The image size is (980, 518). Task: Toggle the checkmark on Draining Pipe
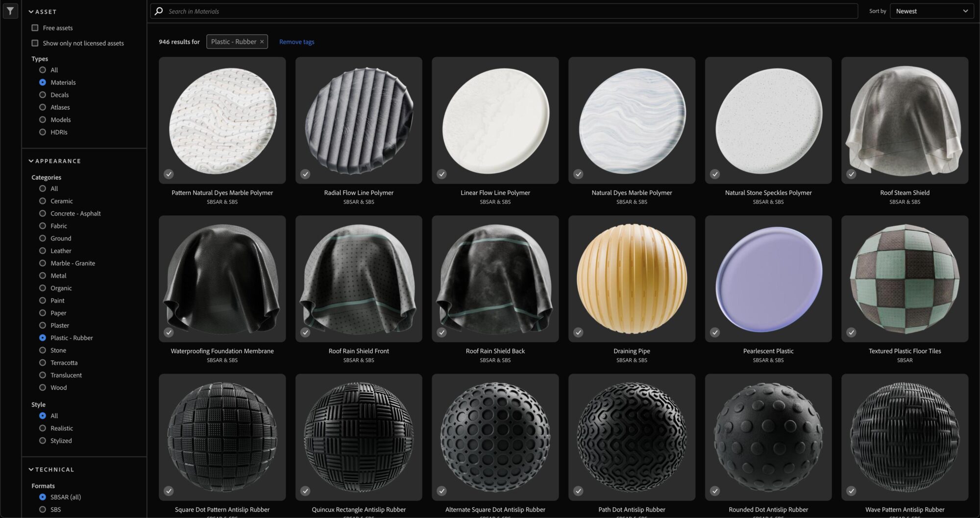tap(578, 332)
